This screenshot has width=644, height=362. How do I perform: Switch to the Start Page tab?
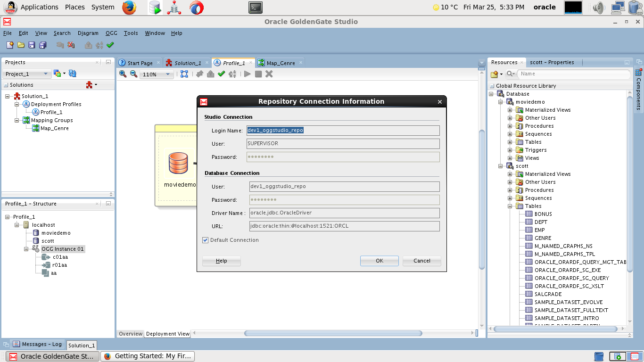(x=140, y=63)
